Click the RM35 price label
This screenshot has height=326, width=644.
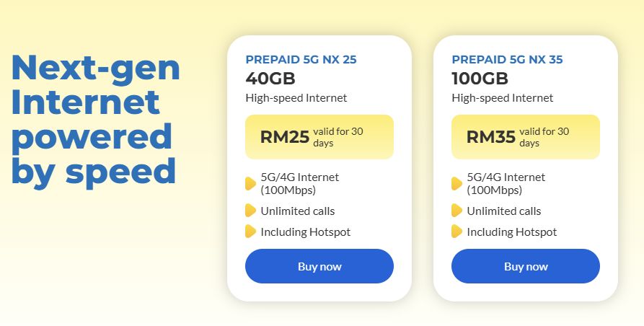pos(490,137)
